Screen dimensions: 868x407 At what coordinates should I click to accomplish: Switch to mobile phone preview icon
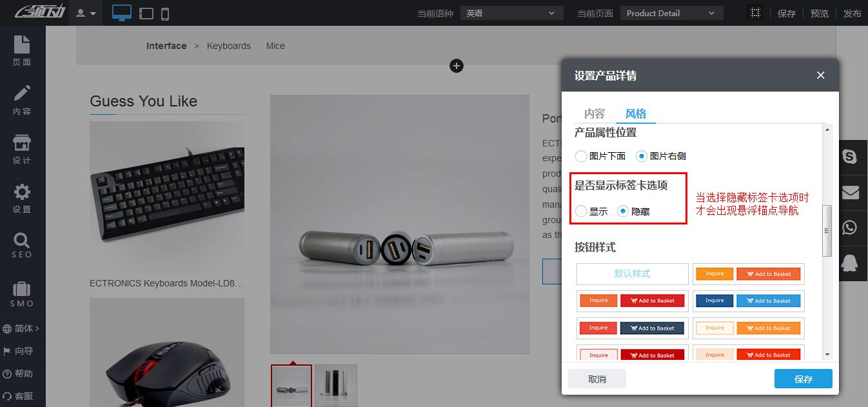tap(165, 14)
